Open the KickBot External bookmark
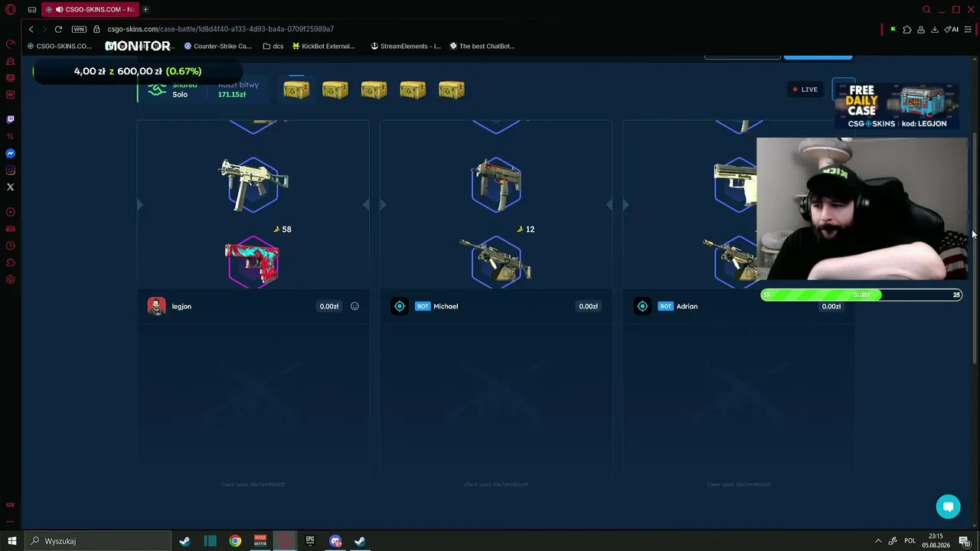This screenshot has height=551, width=980. [x=324, y=46]
